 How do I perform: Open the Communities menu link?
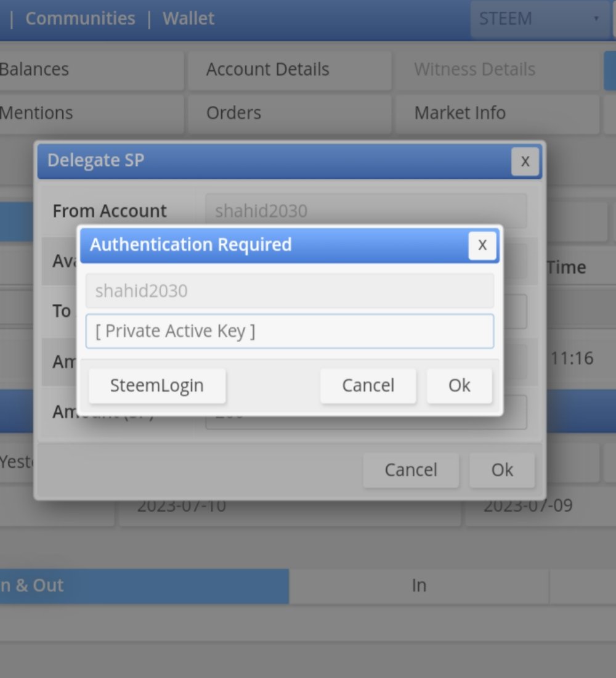81,18
